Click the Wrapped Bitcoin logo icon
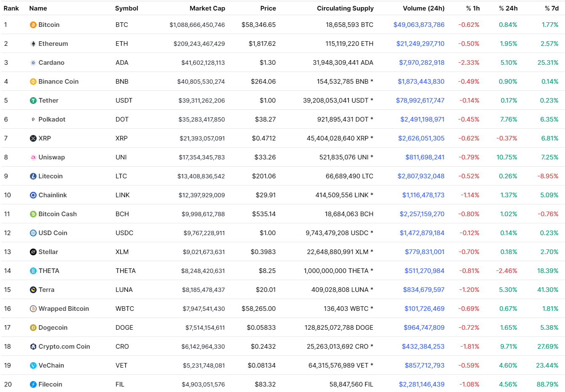This screenshot has width=565, height=392. pyautogui.click(x=33, y=309)
